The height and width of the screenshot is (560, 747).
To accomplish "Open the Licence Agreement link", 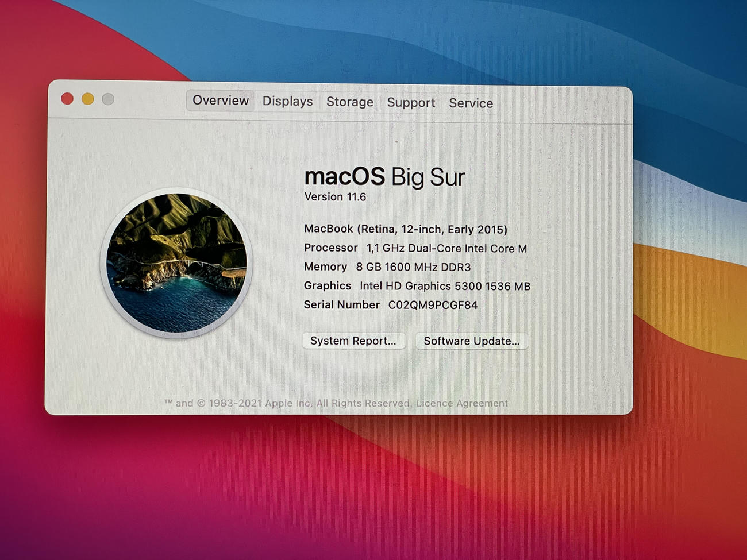I will click(462, 403).
